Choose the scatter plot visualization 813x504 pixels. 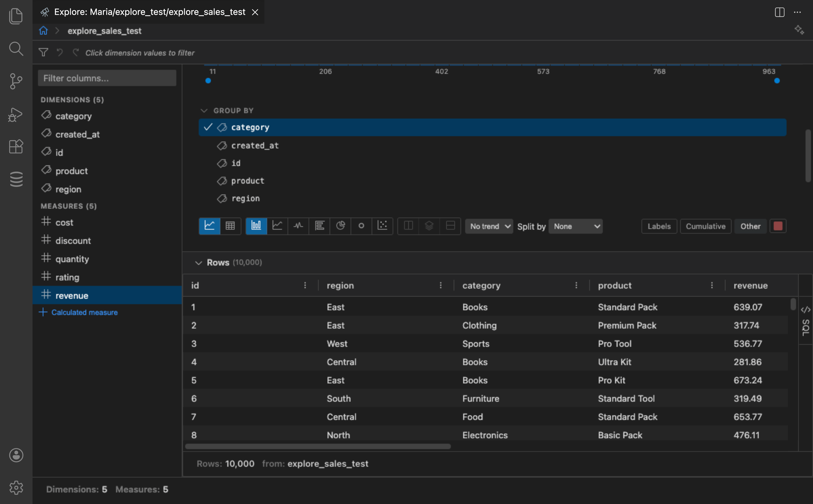pos(383,226)
